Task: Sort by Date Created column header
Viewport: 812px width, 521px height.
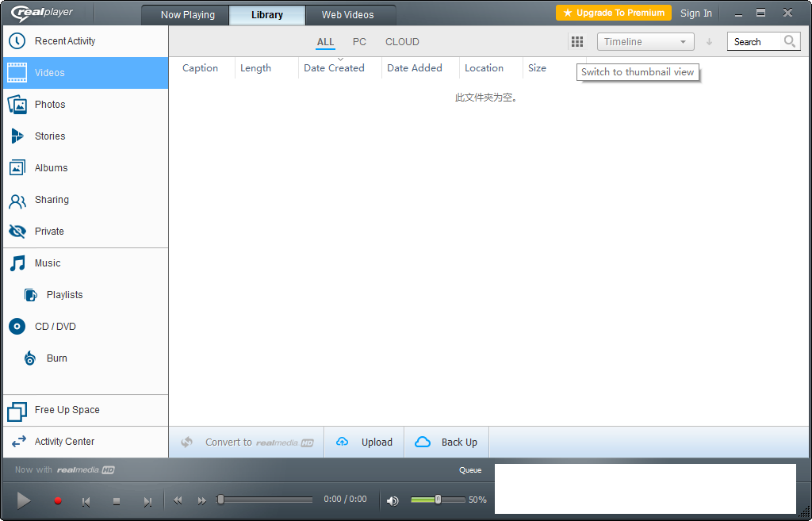Action: [x=334, y=68]
